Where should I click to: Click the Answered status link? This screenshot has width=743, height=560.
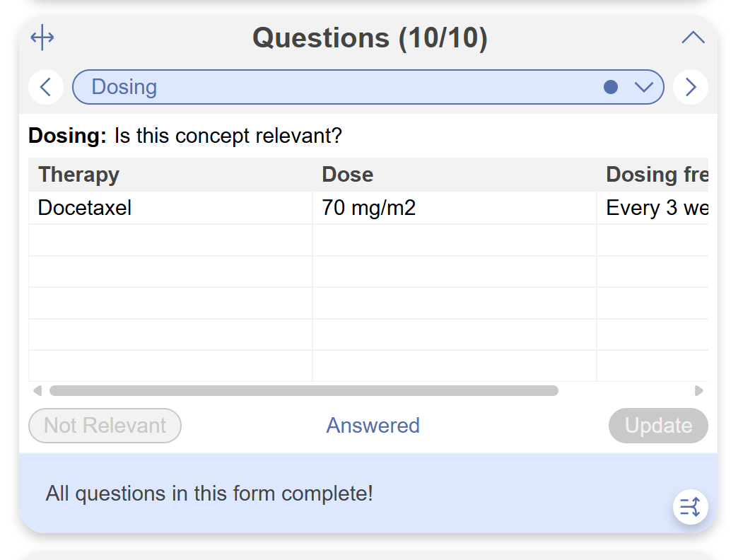pyautogui.click(x=373, y=426)
